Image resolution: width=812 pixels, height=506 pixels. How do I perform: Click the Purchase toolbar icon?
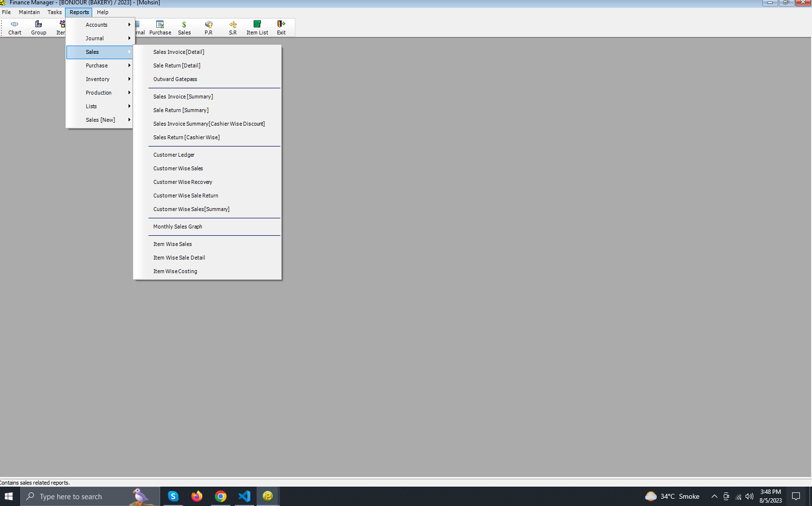(160, 28)
